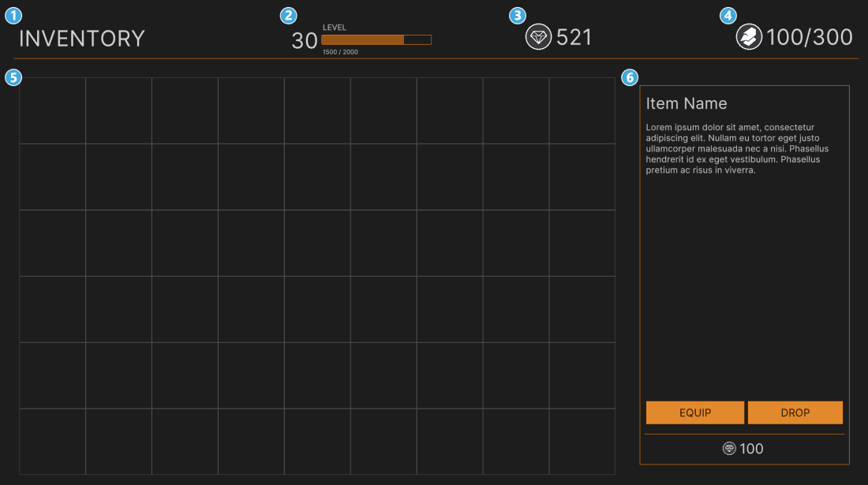Click the price value 100 below the buttons
This screenshot has width=868, height=485.
click(751, 448)
